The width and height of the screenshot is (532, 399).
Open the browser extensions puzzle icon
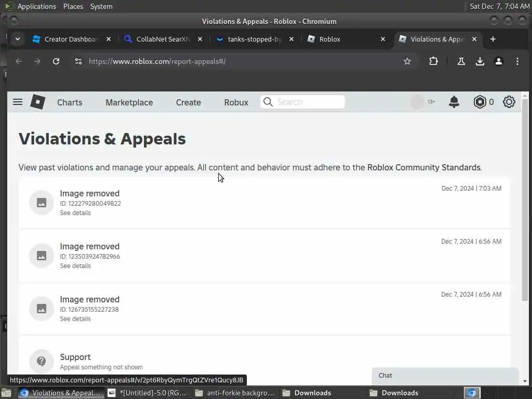433,61
